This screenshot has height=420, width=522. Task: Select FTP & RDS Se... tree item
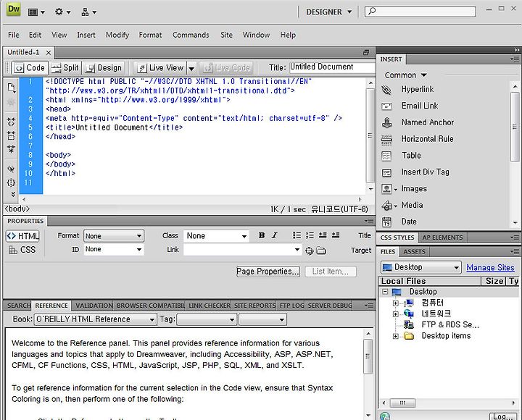click(x=449, y=325)
